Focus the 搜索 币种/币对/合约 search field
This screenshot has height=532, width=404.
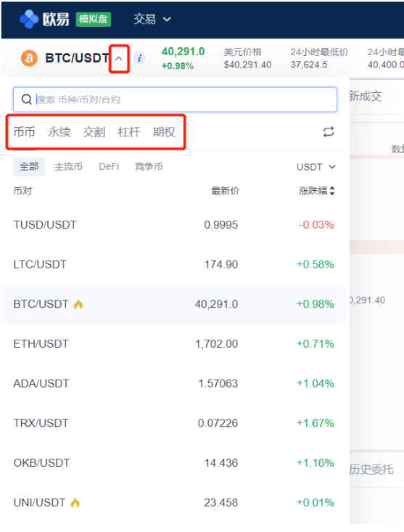pyautogui.click(x=175, y=99)
